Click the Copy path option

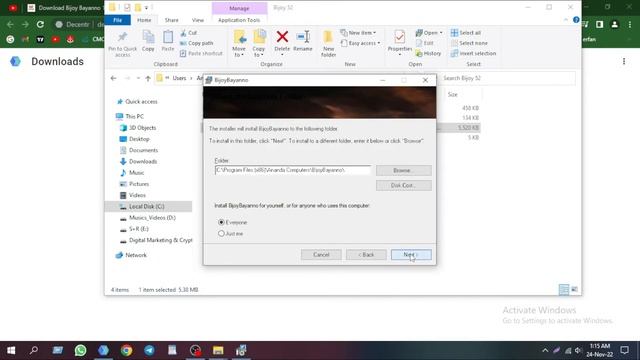[x=197, y=43]
